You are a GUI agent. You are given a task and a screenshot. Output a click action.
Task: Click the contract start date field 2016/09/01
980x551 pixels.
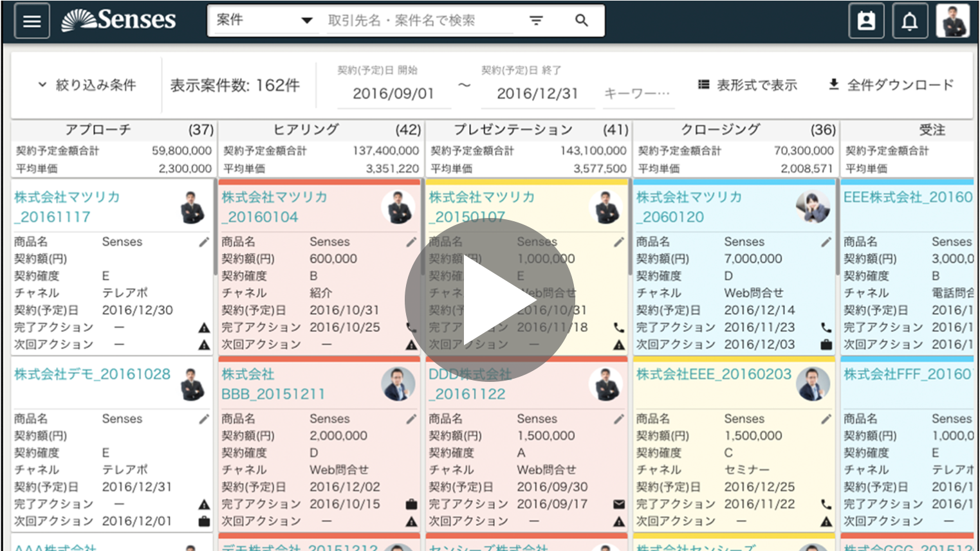(393, 94)
